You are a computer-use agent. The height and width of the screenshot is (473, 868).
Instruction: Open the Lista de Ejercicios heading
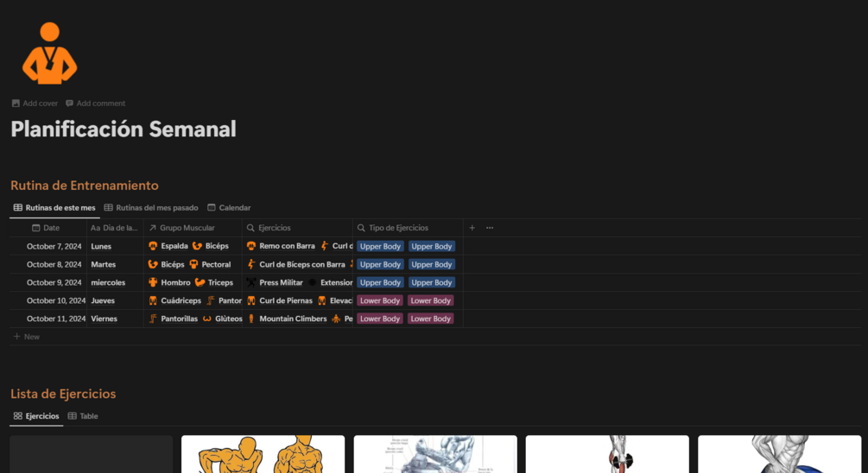(63, 394)
